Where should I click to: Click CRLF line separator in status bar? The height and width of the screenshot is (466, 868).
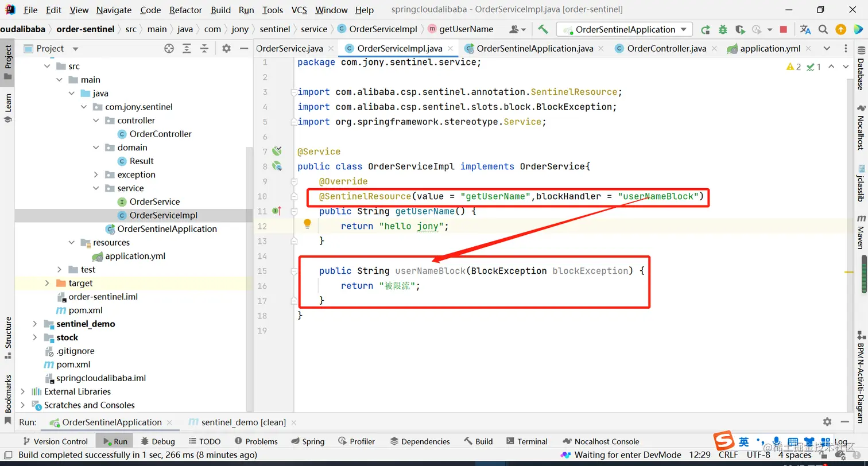728,455
